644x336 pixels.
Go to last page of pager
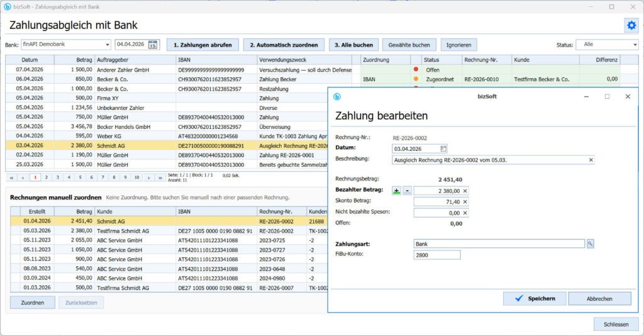[160, 177]
